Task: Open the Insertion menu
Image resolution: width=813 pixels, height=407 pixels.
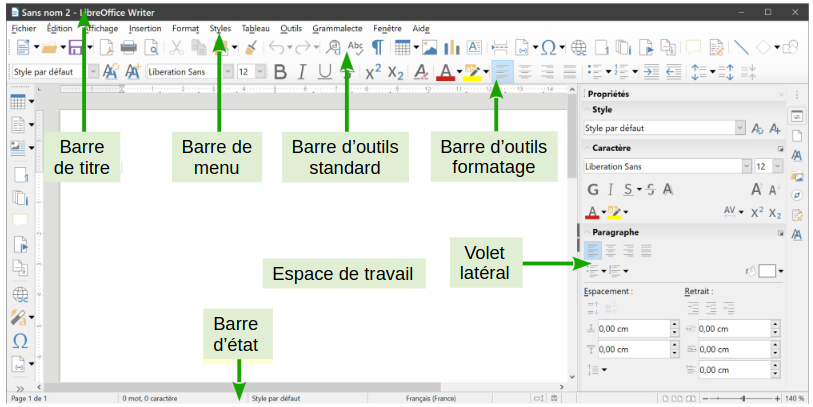Action: point(145,29)
